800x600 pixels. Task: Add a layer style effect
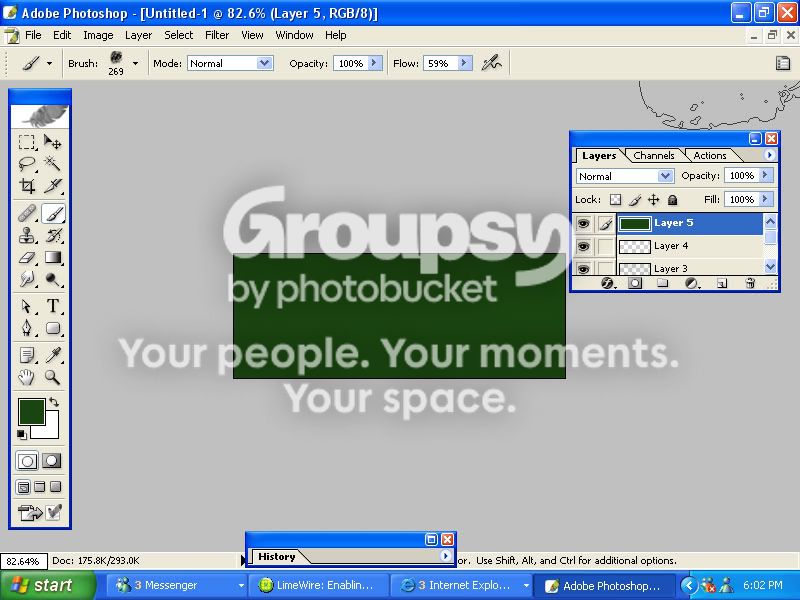pos(607,283)
